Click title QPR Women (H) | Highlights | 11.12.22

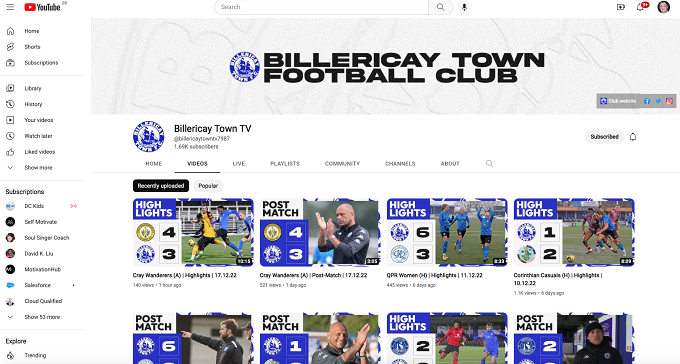tap(435, 275)
